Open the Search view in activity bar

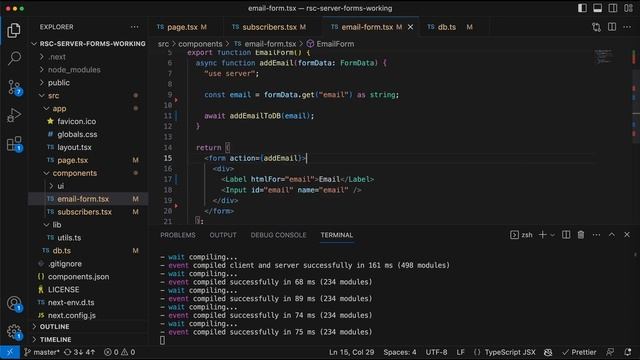(x=14, y=58)
